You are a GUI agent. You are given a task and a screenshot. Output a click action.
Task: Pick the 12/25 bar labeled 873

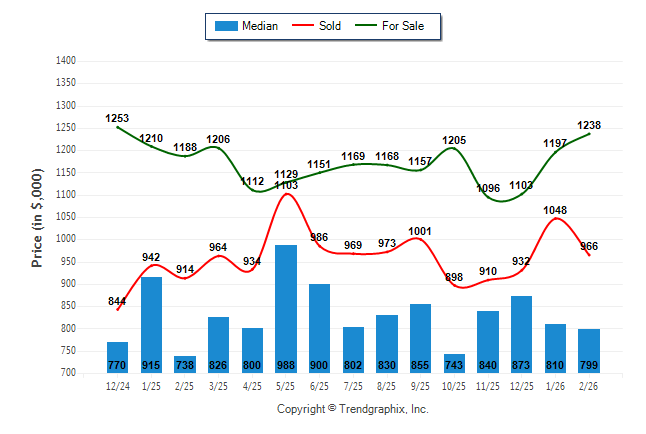pyautogui.click(x=523, y=334)
